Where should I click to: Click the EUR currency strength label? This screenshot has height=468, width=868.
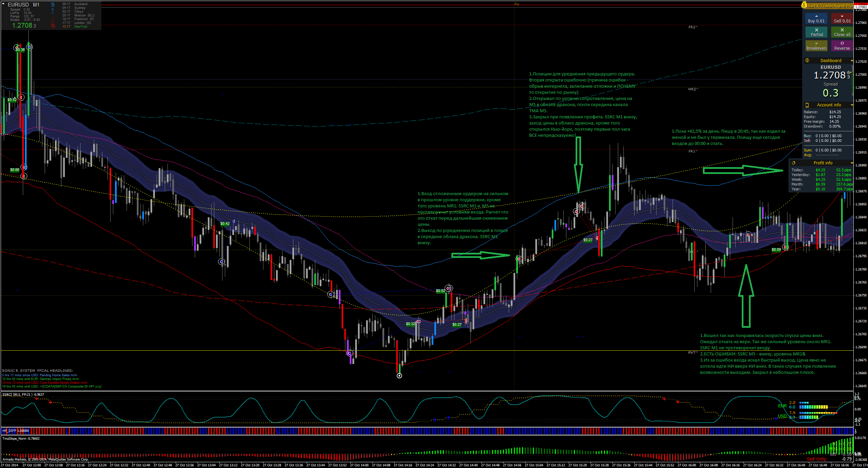(x=782, y=406)
